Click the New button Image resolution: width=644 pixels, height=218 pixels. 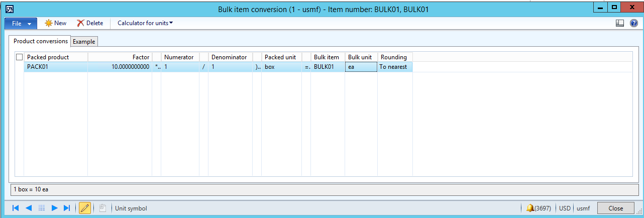pos(56,23)
